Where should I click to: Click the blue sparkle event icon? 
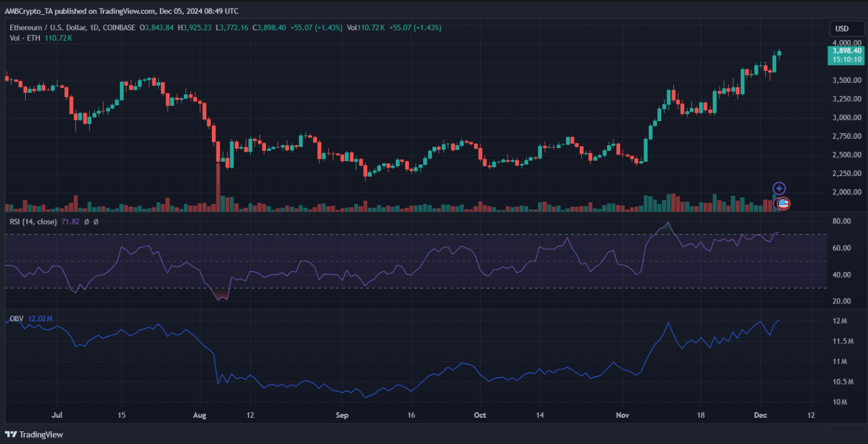point(779,188)
